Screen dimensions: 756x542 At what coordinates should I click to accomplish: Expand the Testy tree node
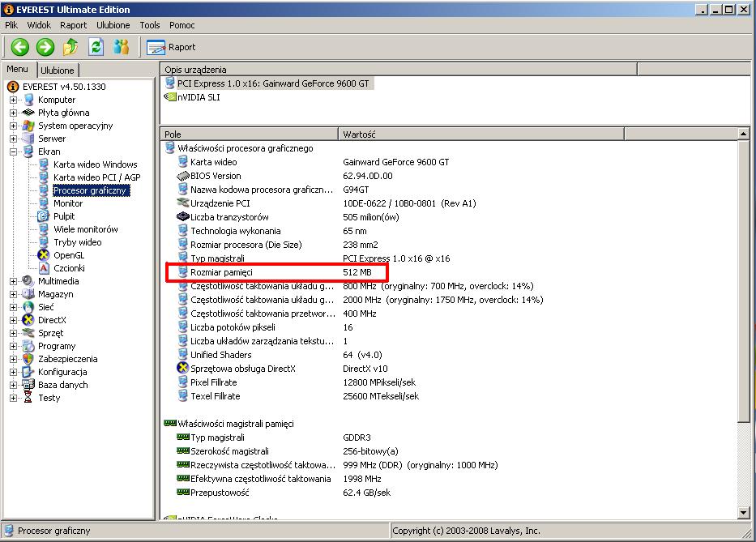[x=13, y=399]
